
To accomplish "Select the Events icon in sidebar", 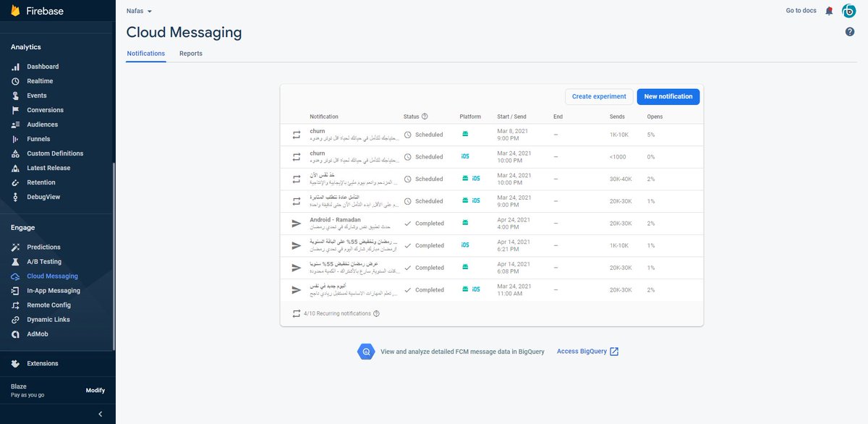I will pyautogui.click(x=15, y=96).
